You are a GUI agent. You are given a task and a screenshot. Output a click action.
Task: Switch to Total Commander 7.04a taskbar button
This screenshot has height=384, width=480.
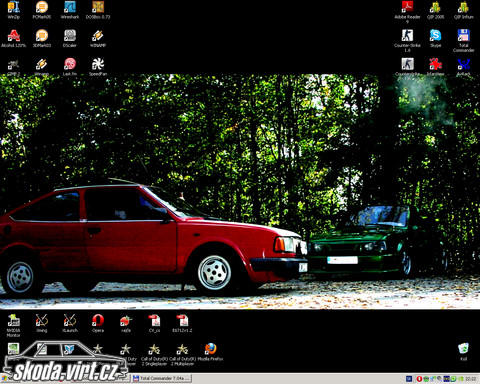click(162, 378)
